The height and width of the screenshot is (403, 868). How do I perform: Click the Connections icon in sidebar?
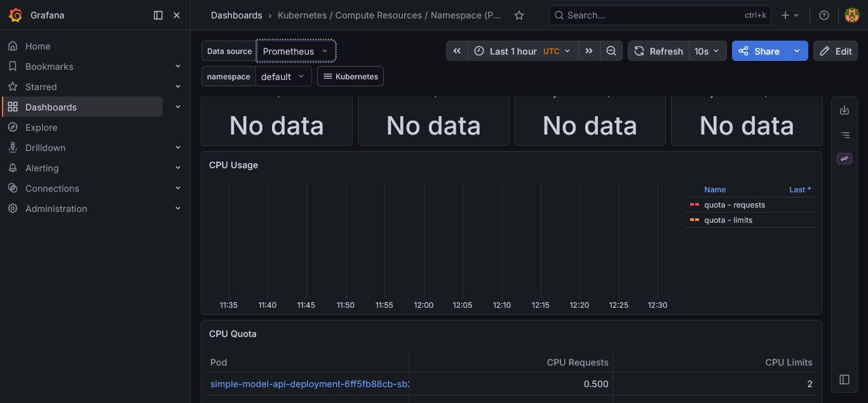click(13, 188)
